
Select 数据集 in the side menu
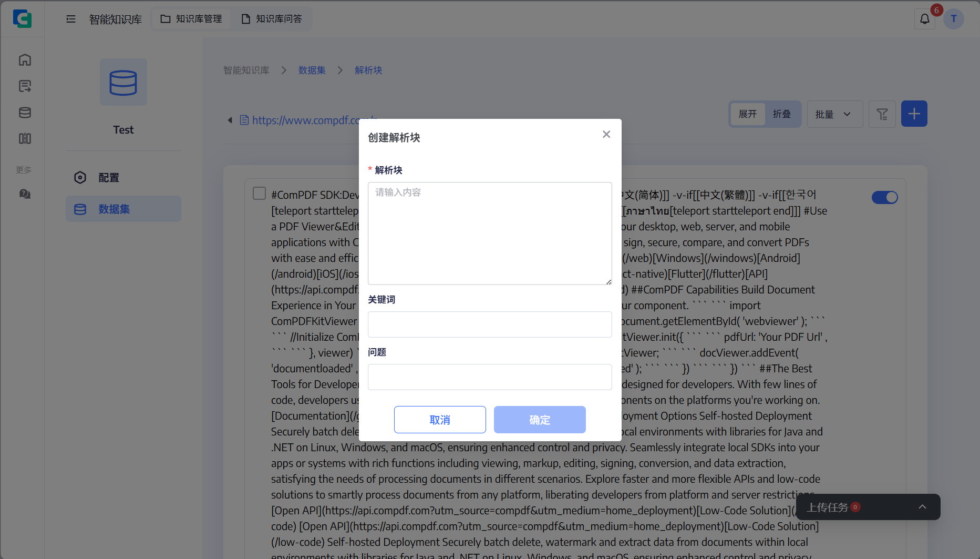(x=123, y=209)
